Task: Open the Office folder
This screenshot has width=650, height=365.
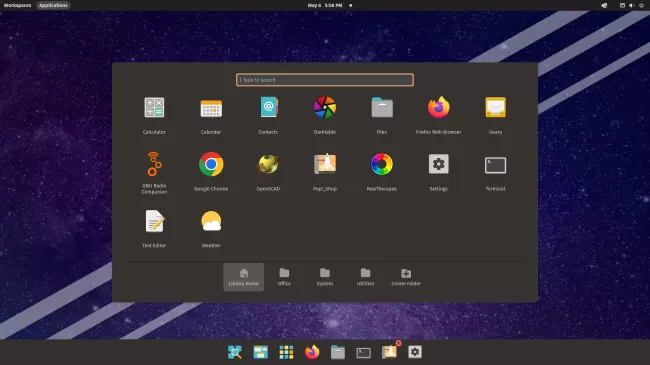Action: tap(284, 277)
